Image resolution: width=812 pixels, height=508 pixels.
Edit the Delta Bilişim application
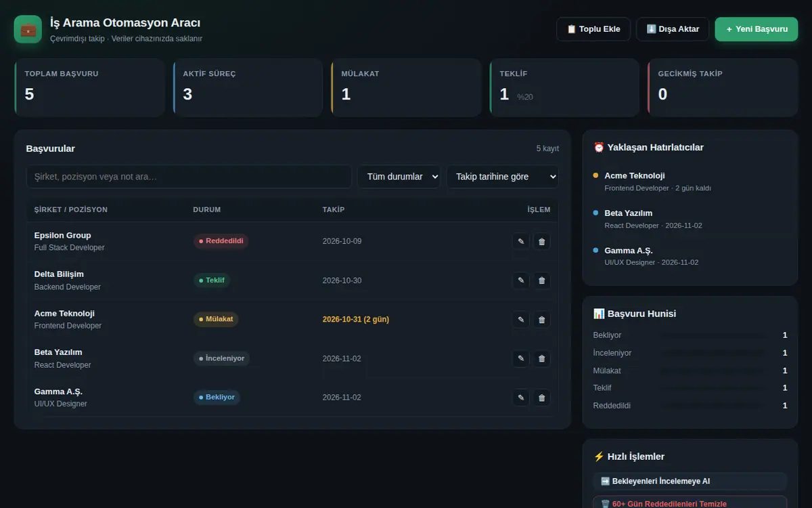click(x=521, y=280)
